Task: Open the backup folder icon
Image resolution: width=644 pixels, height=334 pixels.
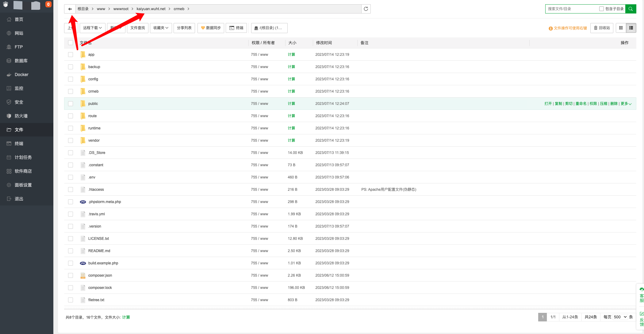Action: tap(83, 67)
